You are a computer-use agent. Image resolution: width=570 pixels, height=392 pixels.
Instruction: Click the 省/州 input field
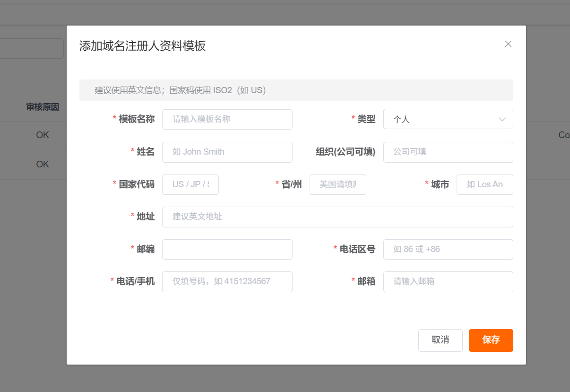click(338, 184)
